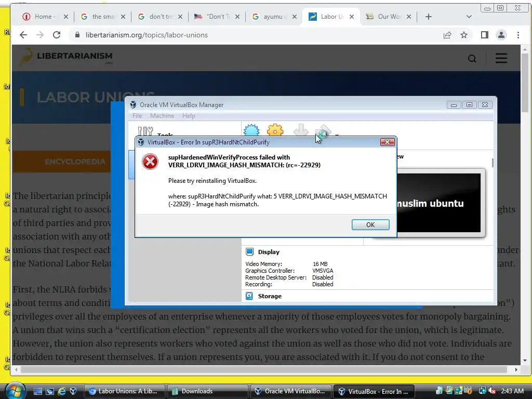
Task: Click the 2:43 AM system clock
Action: [512, 391]
